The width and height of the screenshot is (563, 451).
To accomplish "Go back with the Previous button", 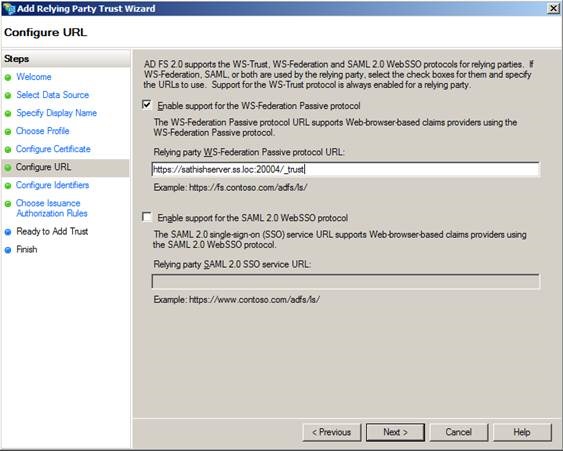I will click(x=332, y=432).
